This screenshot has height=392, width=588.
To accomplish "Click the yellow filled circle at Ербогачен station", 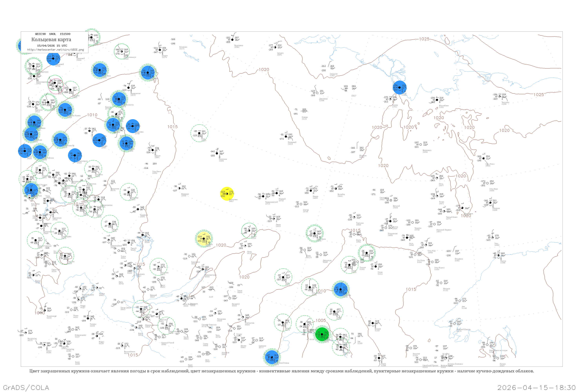I will click(227, 194).
